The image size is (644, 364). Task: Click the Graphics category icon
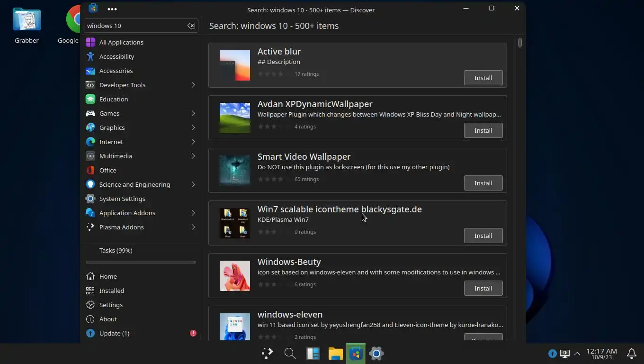(90, 127)
